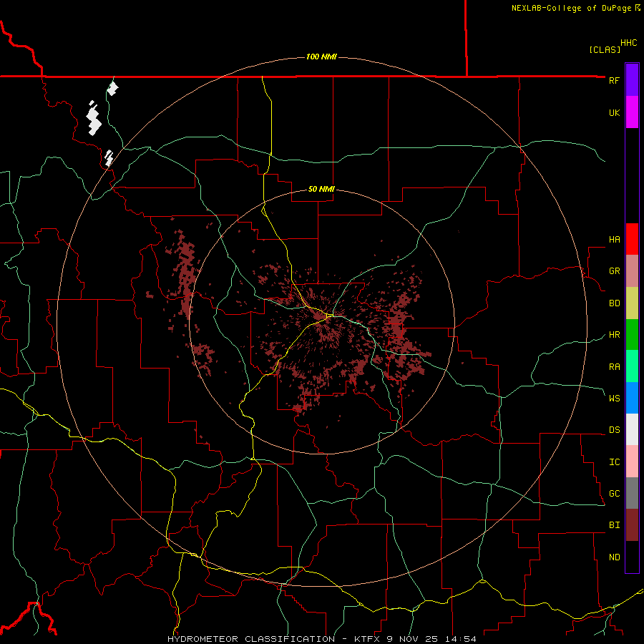Click the [CLAS] units label
Viewport: 644px width, 644px height.
[x=605, y=49]
